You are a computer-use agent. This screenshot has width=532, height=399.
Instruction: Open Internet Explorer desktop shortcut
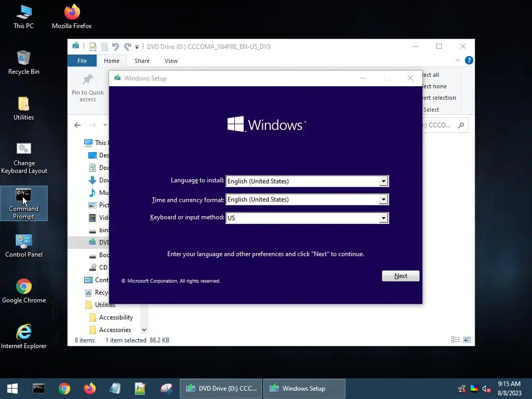pos(24,337)
